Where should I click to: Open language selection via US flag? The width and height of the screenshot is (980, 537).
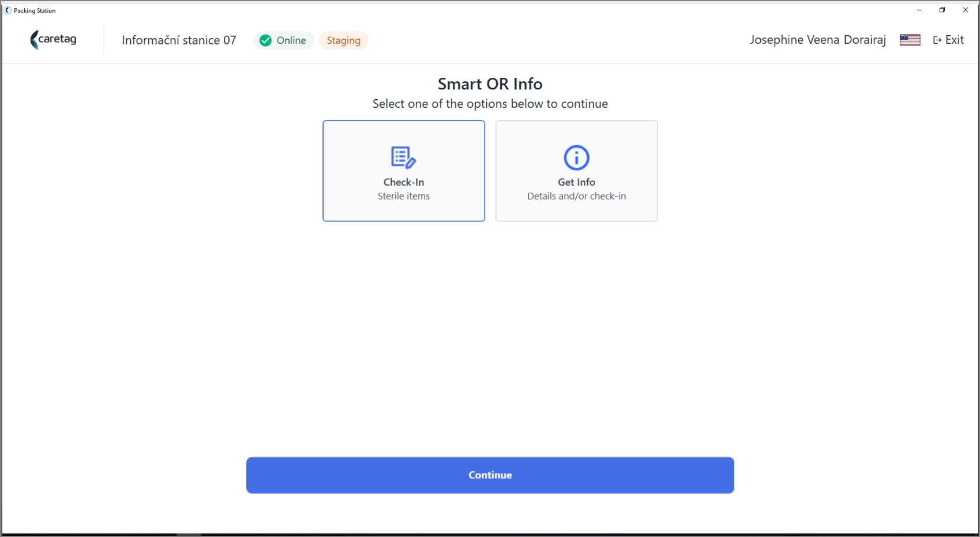coord(910,40)
